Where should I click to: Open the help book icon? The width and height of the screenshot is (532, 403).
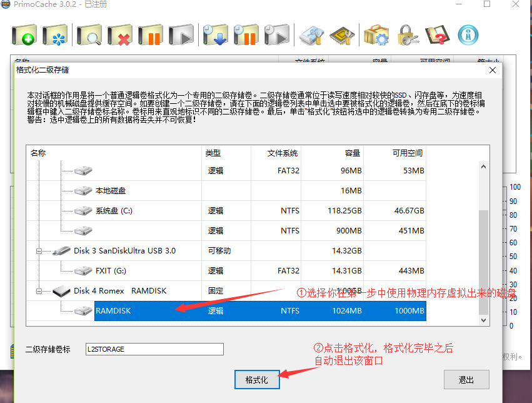438,34
